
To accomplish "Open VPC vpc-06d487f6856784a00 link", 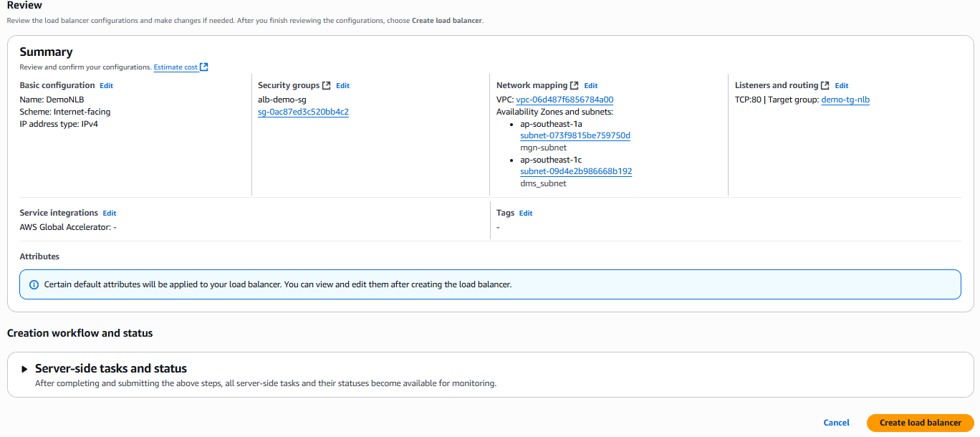I will tap(565, 100).
